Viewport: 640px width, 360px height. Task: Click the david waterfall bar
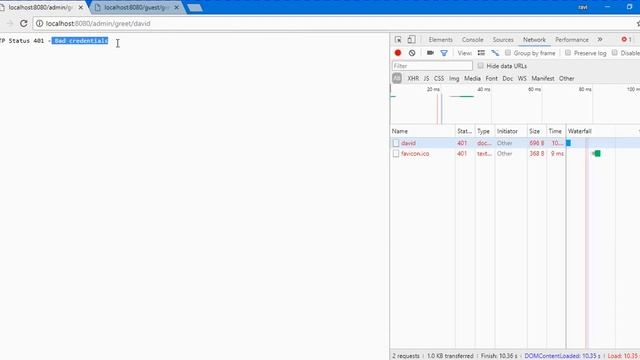tap(568, 143)
